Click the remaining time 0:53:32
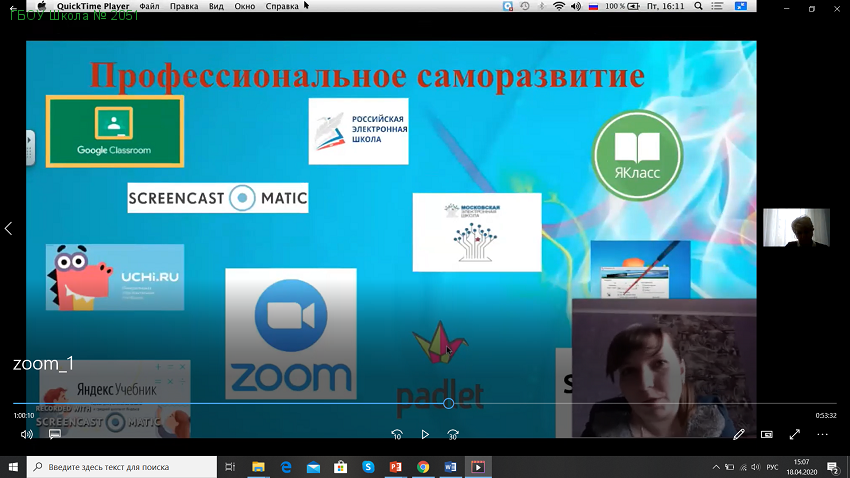The width and height of the screenshot is (850, 478). point(826,416)
